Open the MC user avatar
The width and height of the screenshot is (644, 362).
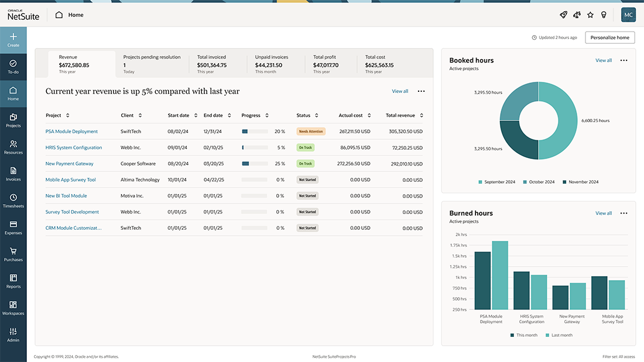[x=628, y=15]
